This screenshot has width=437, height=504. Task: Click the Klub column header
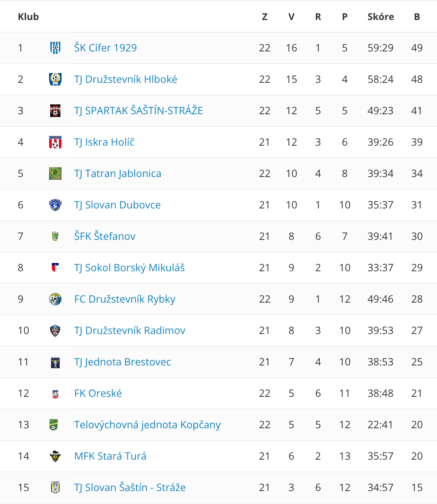[28, 16]
